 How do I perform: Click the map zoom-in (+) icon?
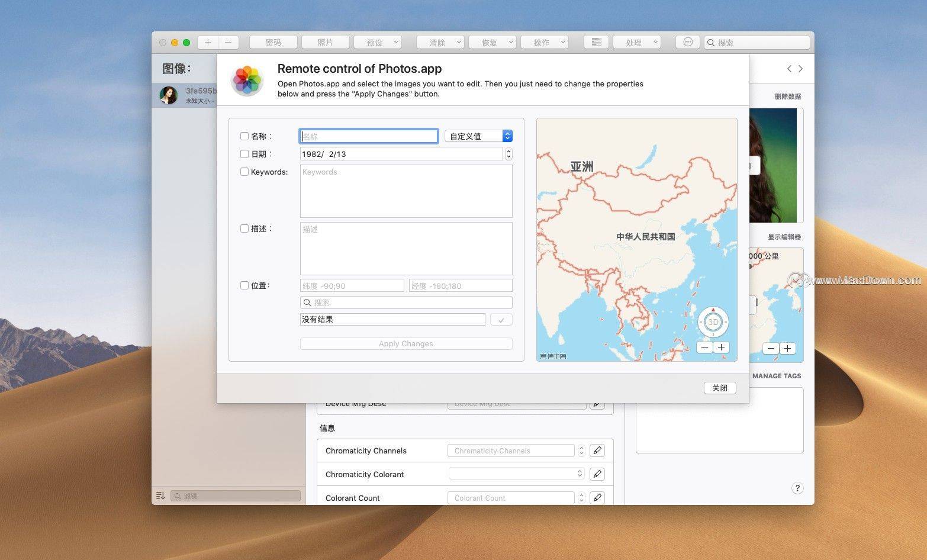(721, 347)
